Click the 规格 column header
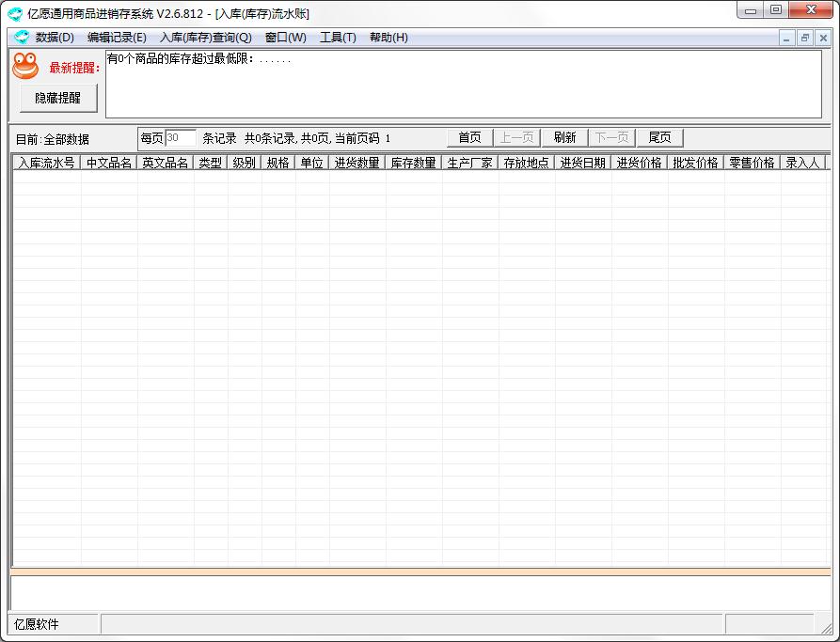This screenshot has width=840, height=642. click(x=277, y=163)
